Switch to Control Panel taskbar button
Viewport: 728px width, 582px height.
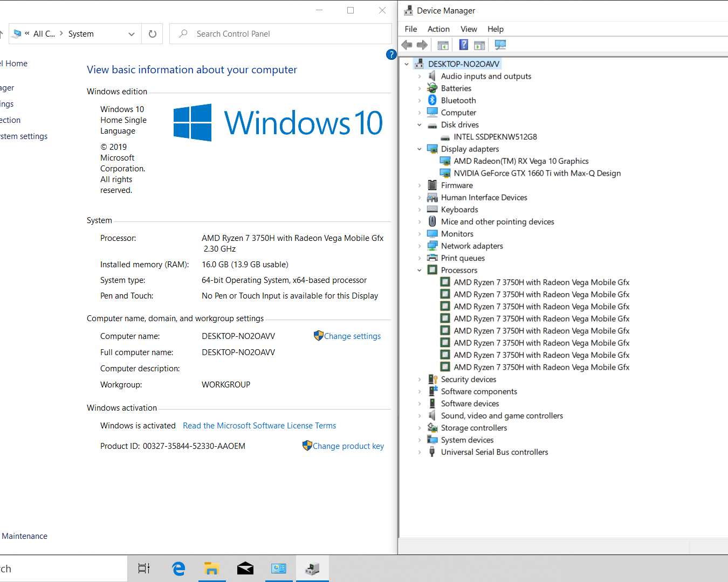(278, 569)
